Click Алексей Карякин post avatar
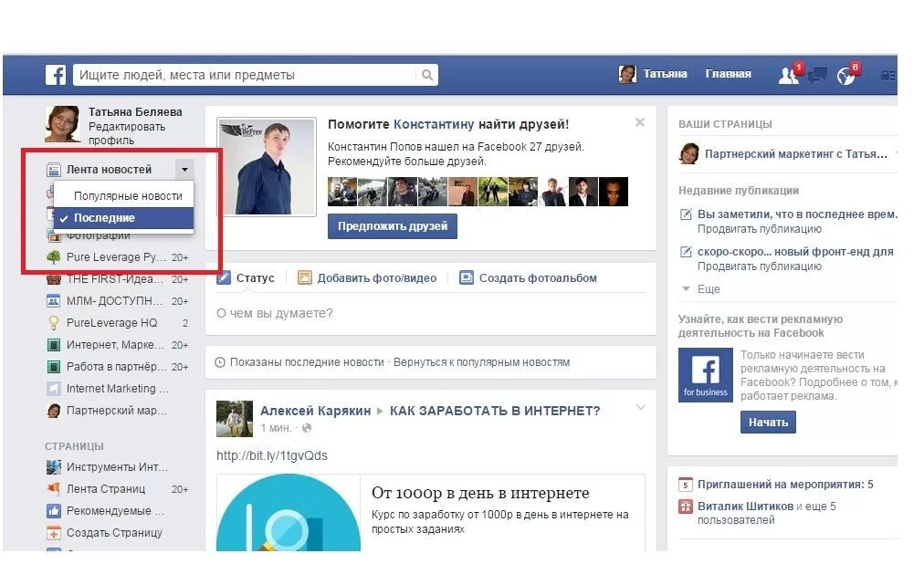This screenshot has width=924, height=564. [235, 419]
